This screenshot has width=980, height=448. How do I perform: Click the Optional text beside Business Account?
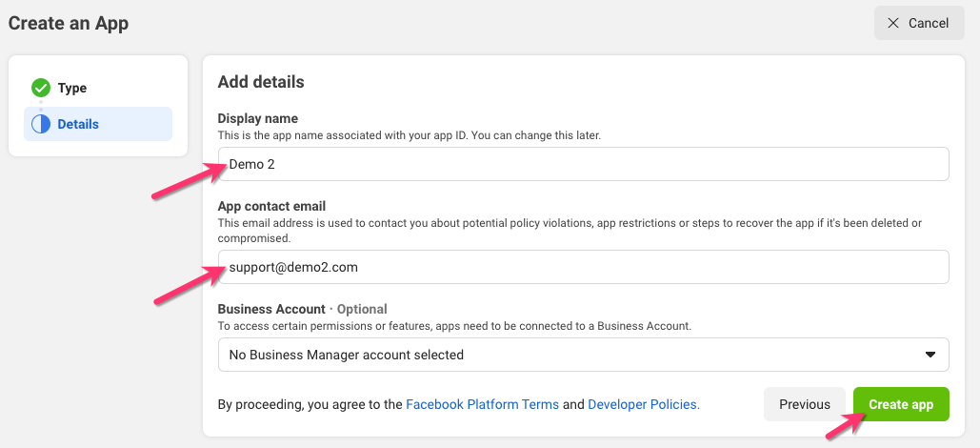pyautogui.click(x=362, y=309)
